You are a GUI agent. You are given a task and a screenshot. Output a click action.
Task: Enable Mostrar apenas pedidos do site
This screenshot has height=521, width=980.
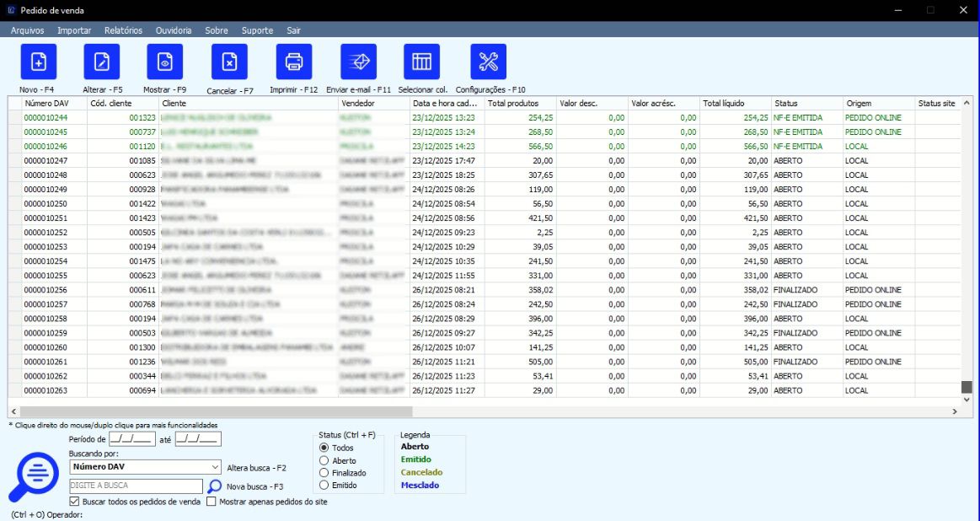[x=211, y=502]
